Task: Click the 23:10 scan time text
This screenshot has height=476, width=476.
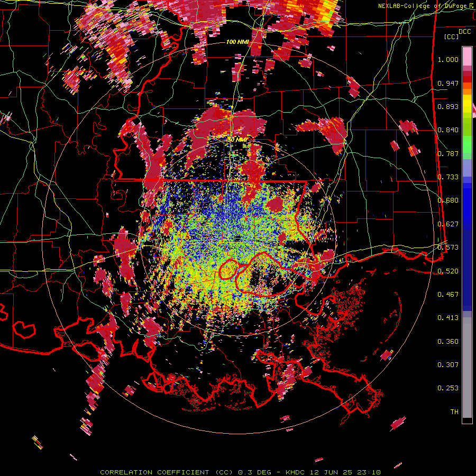Action: 369,472
